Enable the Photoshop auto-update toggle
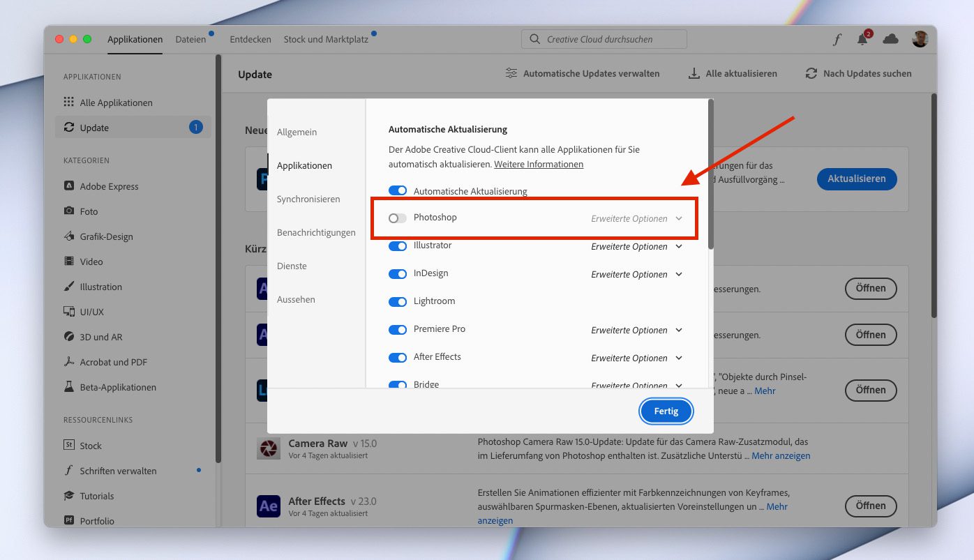This screenshot has width=974, height=560. [398, 218]
